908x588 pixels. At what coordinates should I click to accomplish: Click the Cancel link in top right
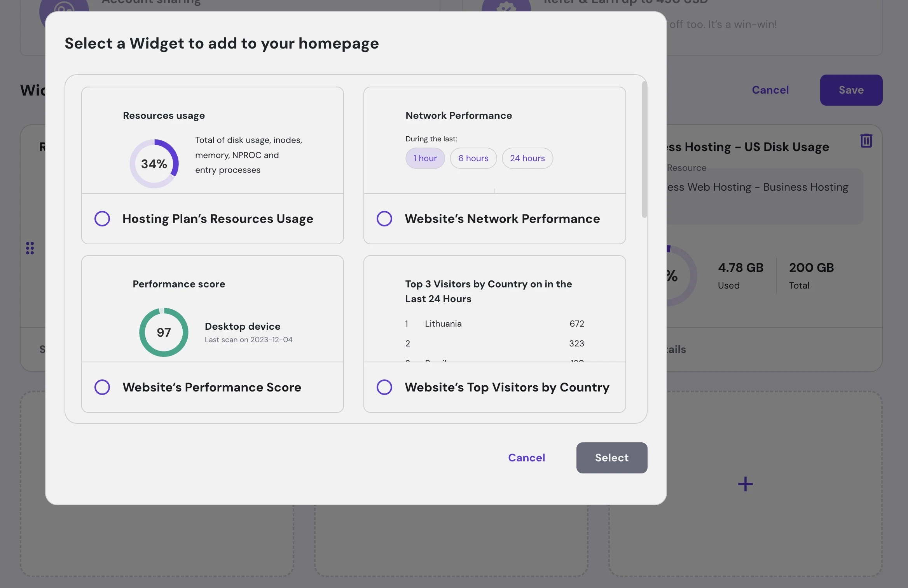(770, 89)
